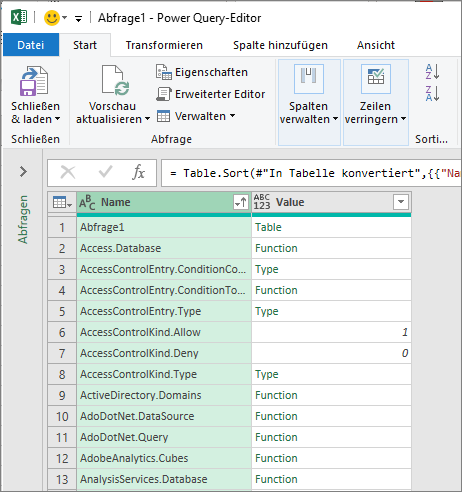Click the Excel logo icon in title bar
Viewport: 462px width, 492px height.
coord(19,17)
